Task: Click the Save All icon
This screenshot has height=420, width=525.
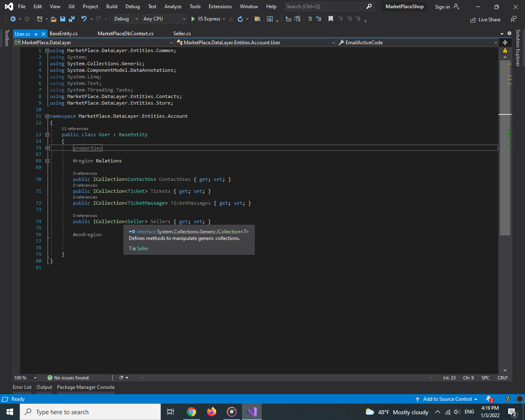Action: (72, 19)
